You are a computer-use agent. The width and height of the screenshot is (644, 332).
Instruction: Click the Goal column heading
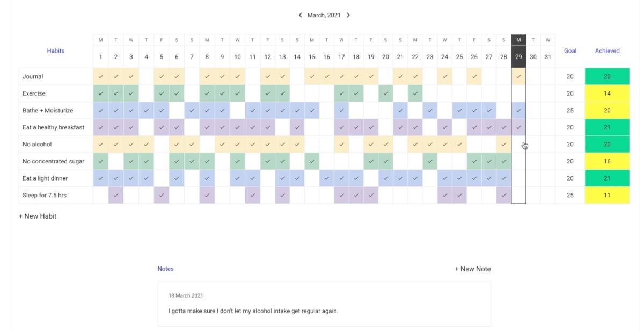(570, 51)
